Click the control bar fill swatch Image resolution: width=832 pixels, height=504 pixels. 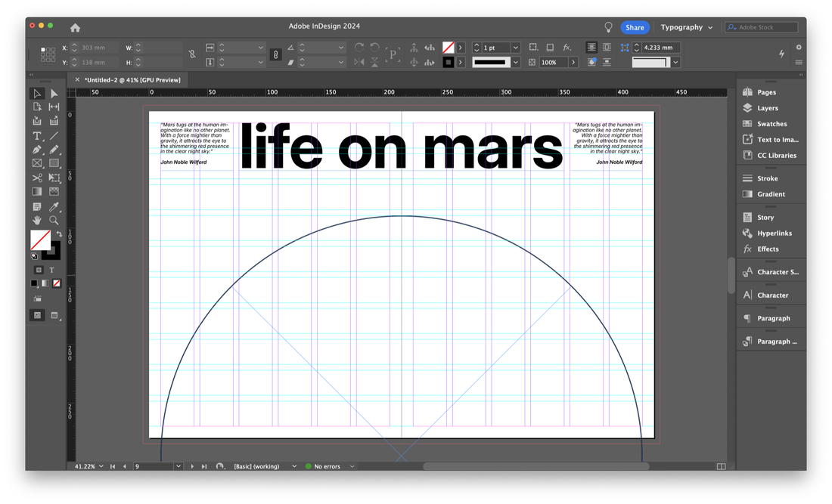point(449,48)
